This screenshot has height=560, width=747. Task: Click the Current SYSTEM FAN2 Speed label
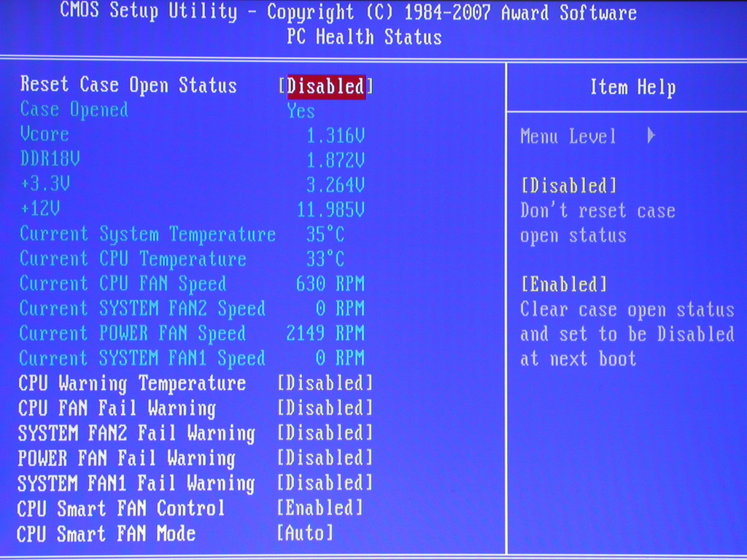point(142,309)
